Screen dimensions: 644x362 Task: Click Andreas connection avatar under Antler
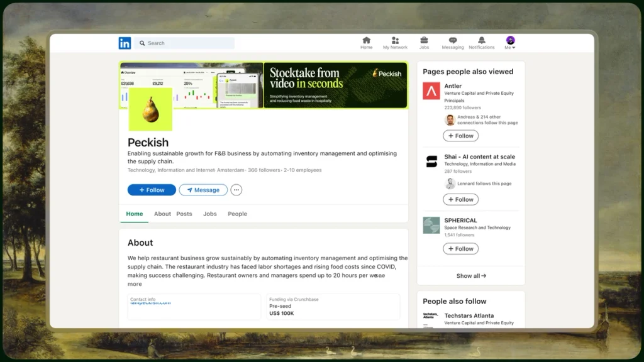[x=450, y=120]
